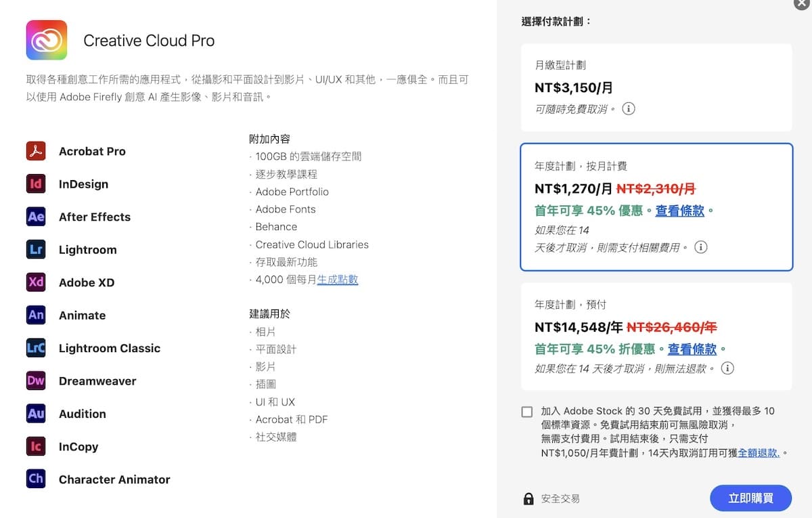Click the Character Animator icon
The height and width of the screenshot is (518, 812).
(x=36, y=479)
